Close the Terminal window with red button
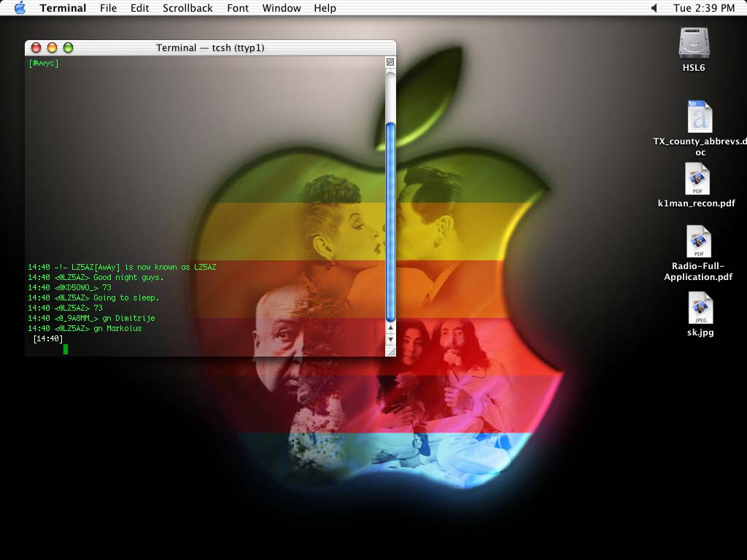747x560 pixels. point(36,47)
